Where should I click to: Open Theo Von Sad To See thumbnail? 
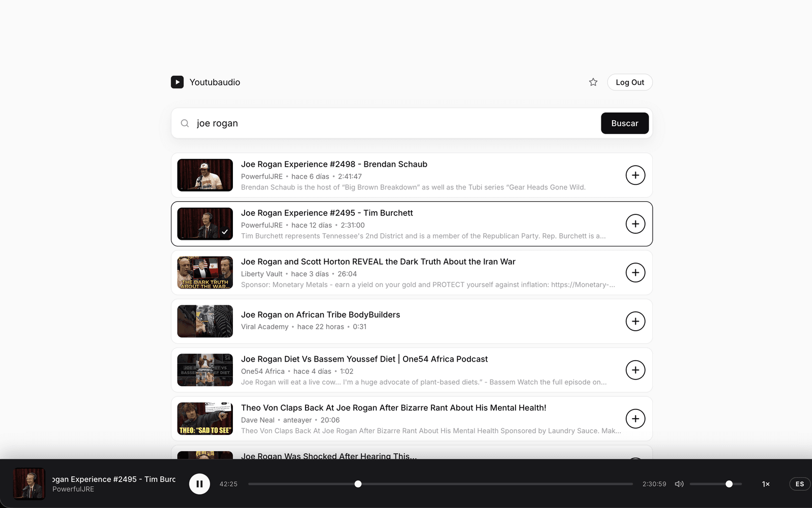pos(205,419)
